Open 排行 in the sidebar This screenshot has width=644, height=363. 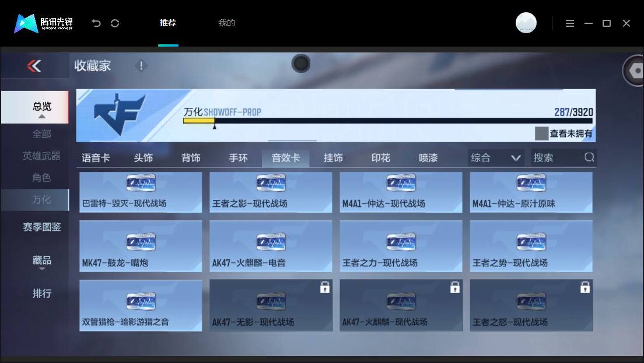42,293
